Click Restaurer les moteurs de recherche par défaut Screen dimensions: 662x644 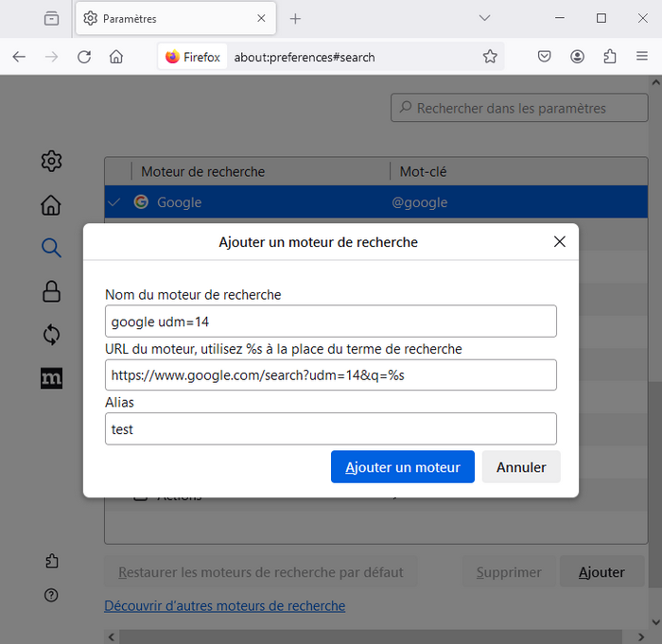[260, 571]
